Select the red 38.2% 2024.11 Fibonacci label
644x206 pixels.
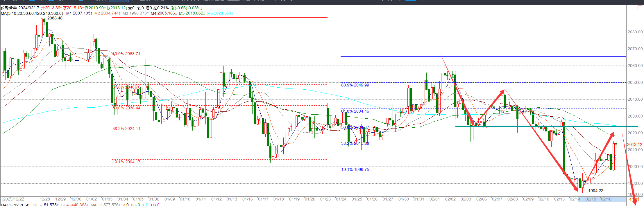pyautogui.click(x=126, y=129)
